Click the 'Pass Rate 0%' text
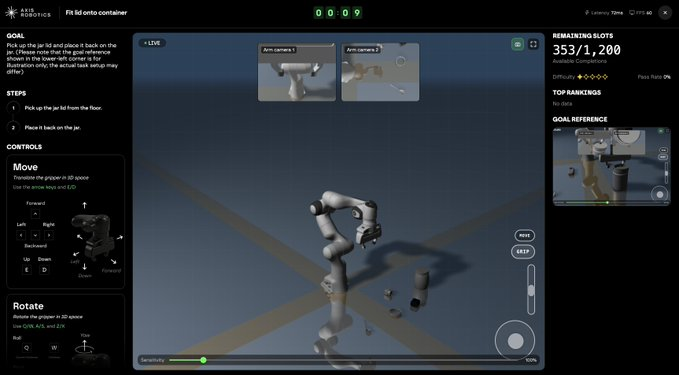The image size is (679, 375). [654, 77]
